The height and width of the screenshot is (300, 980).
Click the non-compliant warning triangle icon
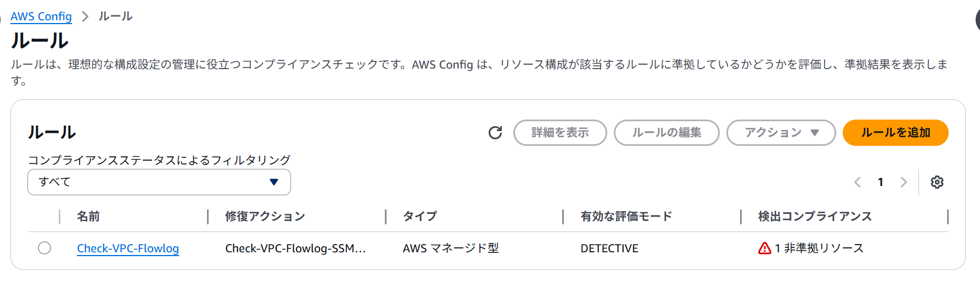[x=764, y=248]
